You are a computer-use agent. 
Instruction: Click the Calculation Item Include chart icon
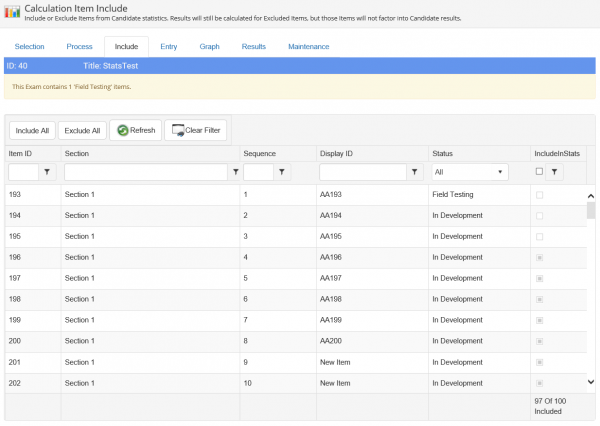[12, 12]
